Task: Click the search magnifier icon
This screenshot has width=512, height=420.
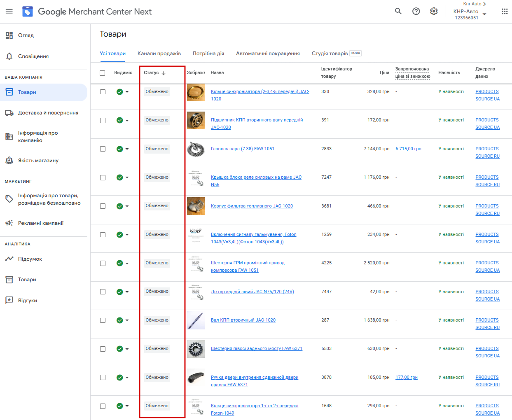Action: click(x=398, y=11)
